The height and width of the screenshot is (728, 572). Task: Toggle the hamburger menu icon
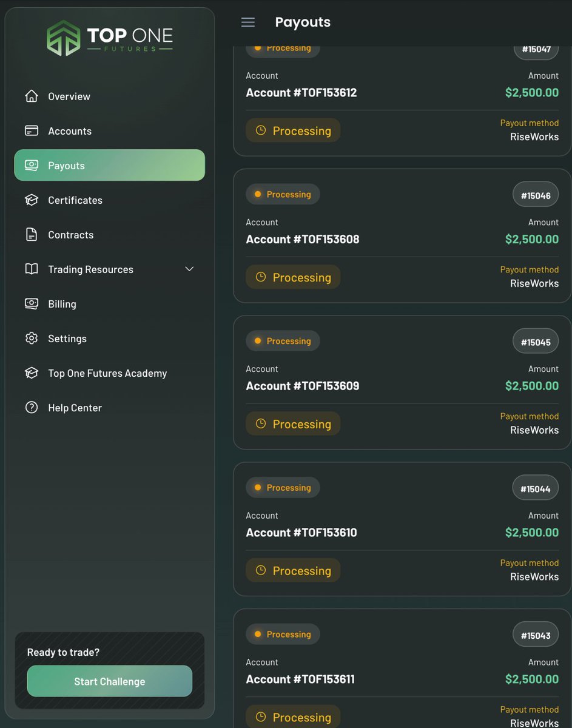point(248,22)
